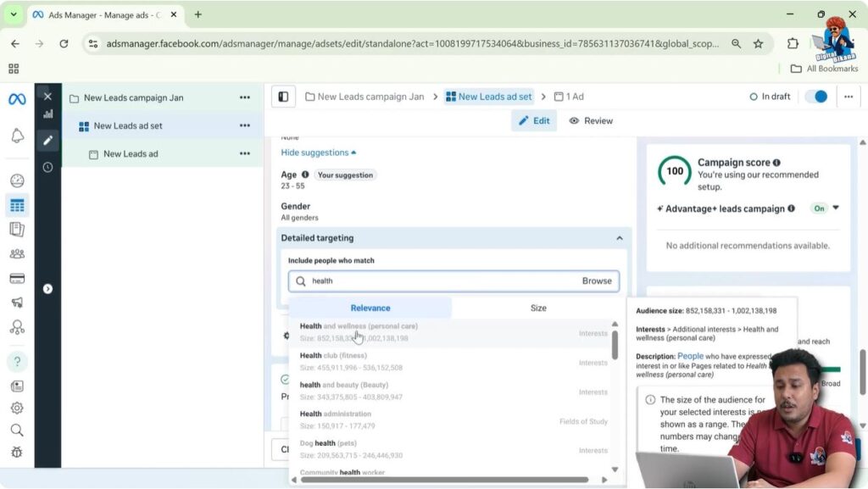Sort suggestions by Relevance tab
This screenshot has width=868, height=489.
click(x=370, y=308)
